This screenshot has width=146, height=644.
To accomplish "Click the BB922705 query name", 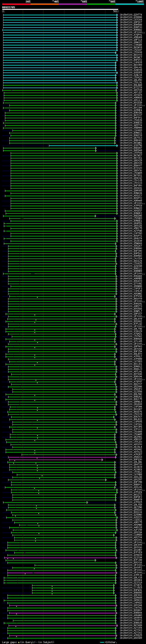I will (8, 7).
